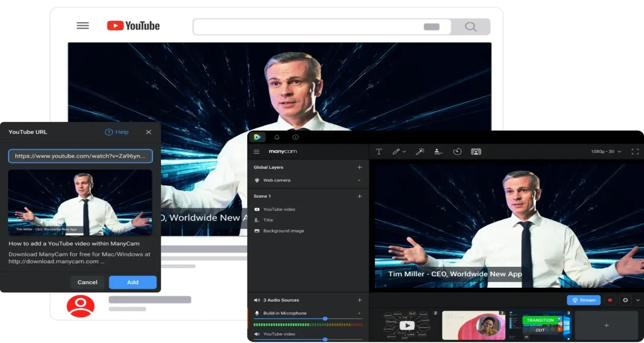Adjust the YouTube video audio volume slider

[x=325, y=339]
